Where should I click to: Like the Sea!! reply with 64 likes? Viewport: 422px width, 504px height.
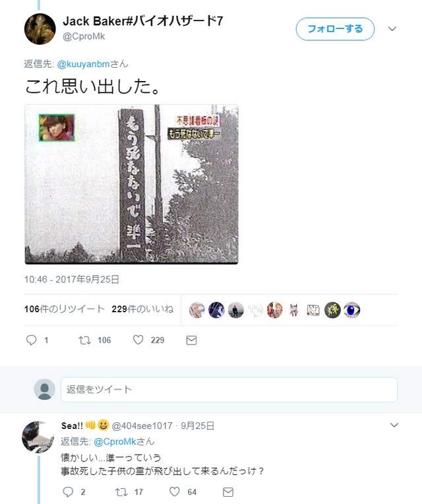pyautogui.click(x=175, y=491)
